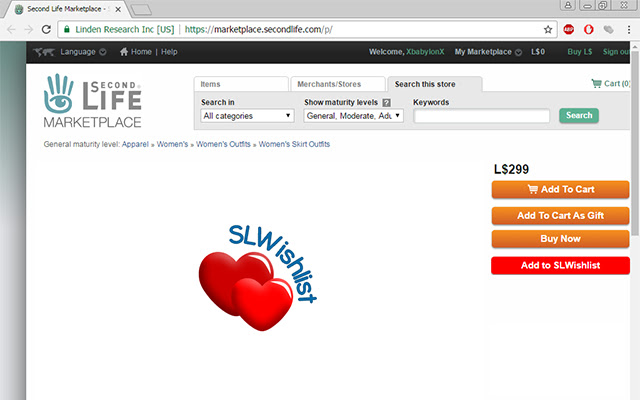Switch to the Items tab
640x400 pixels.
tap(241, 84)
